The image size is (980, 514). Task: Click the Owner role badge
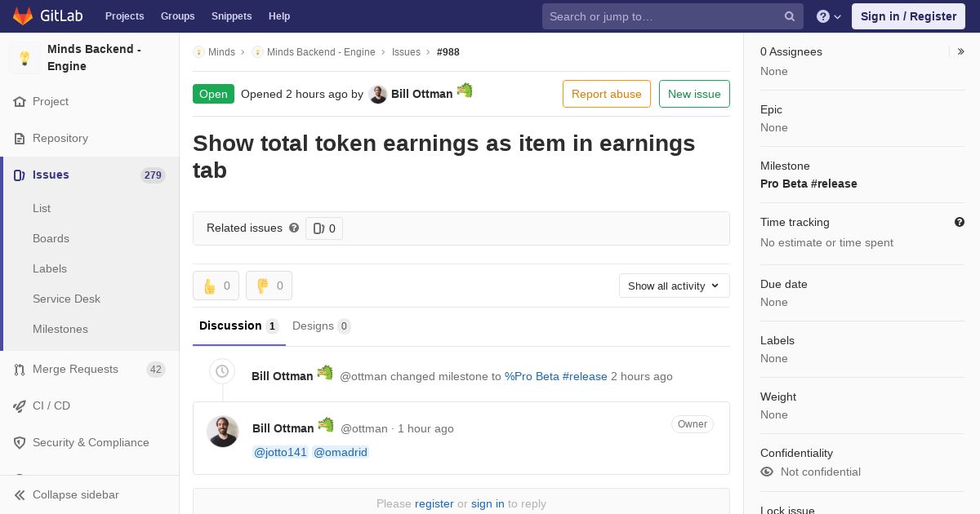coord(693,424)
